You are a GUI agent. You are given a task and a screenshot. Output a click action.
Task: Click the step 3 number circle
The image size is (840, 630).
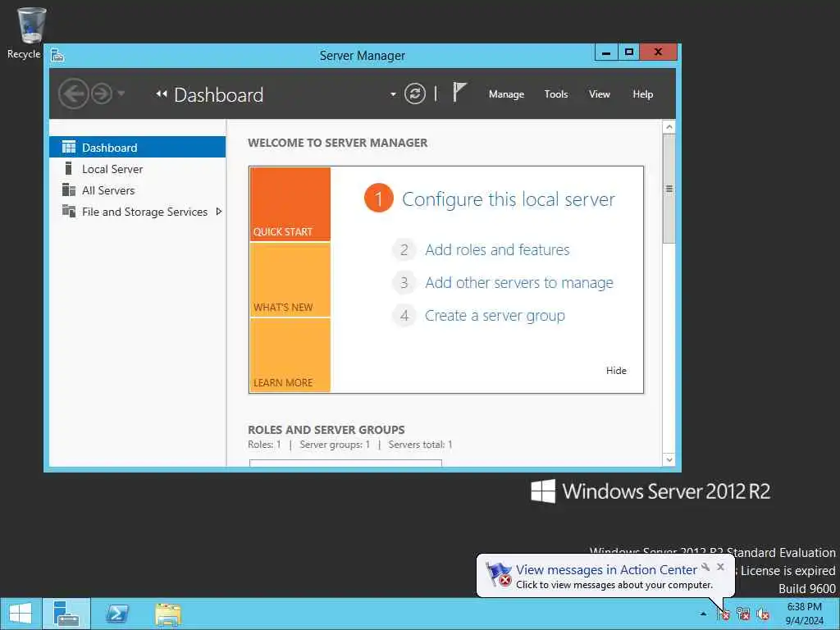(404, 282)
